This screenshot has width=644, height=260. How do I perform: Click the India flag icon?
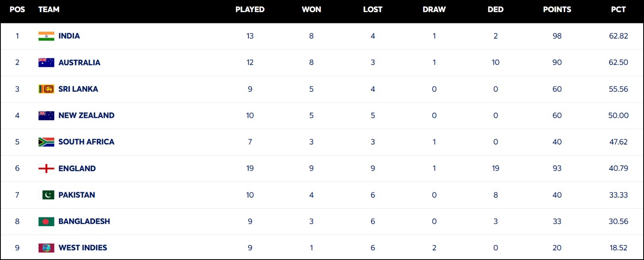46,36
